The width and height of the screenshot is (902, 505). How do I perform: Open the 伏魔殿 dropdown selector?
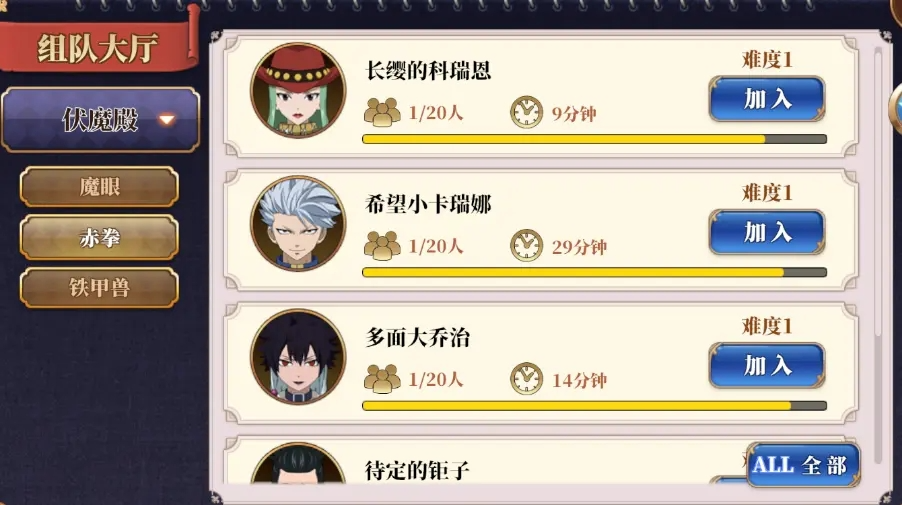click(101, 120)
